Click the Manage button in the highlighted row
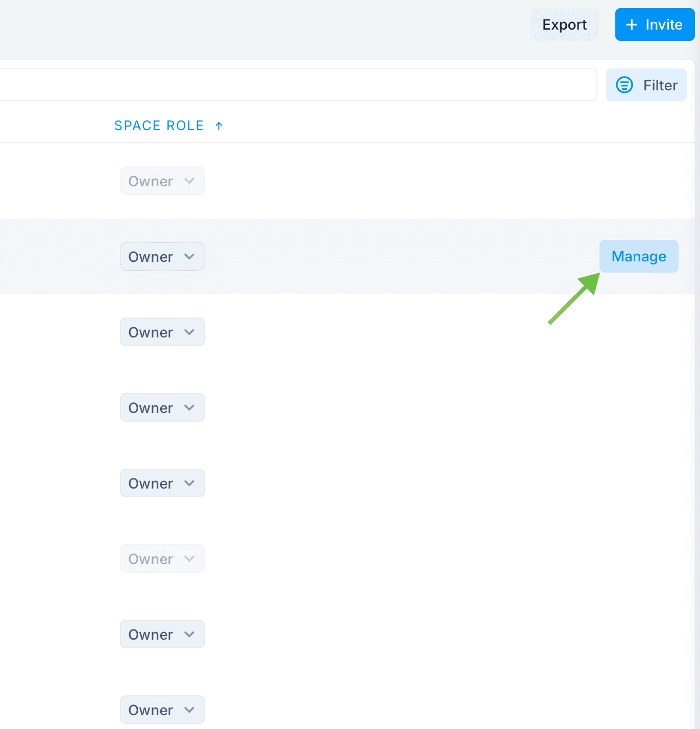 pyautogui.click(x=639, y=256)
